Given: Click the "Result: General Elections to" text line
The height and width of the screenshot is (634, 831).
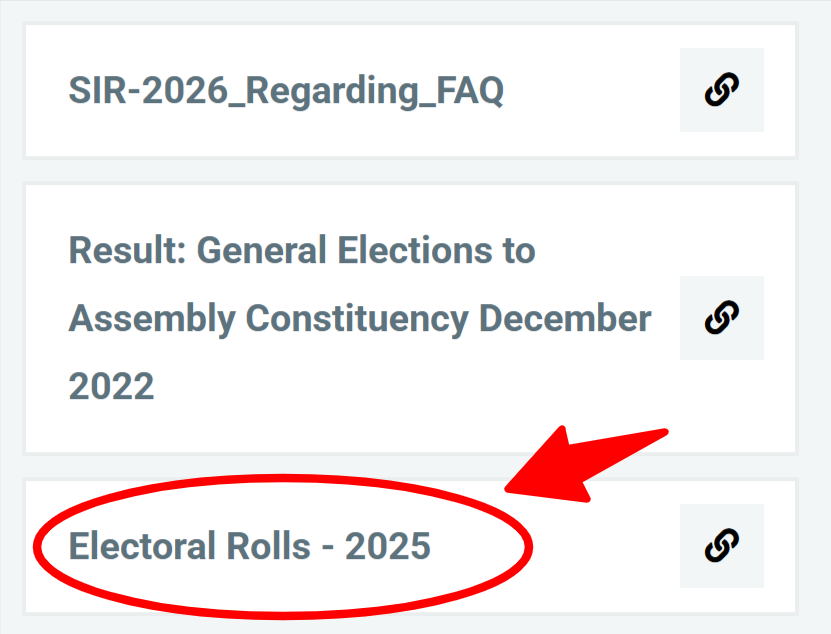Looking at the screenshot, I should 302,250.
